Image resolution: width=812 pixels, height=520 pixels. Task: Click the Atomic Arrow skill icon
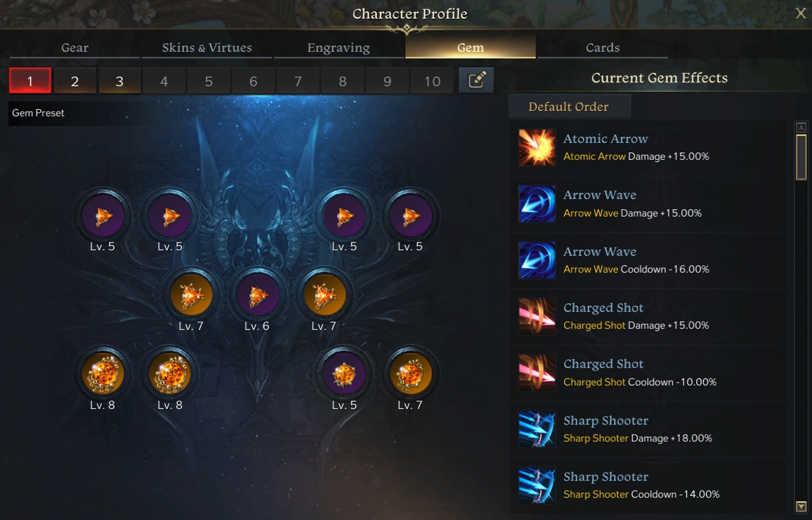click(537, 147)
